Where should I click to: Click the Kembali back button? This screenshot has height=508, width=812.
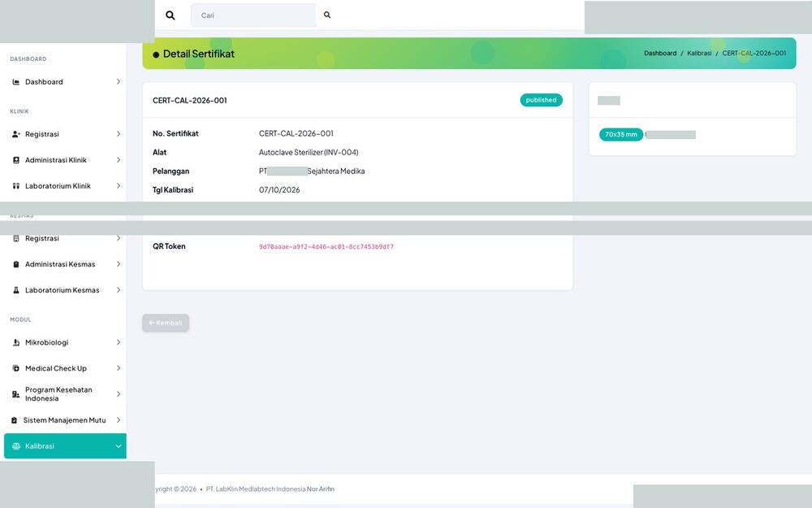point(166,323)
